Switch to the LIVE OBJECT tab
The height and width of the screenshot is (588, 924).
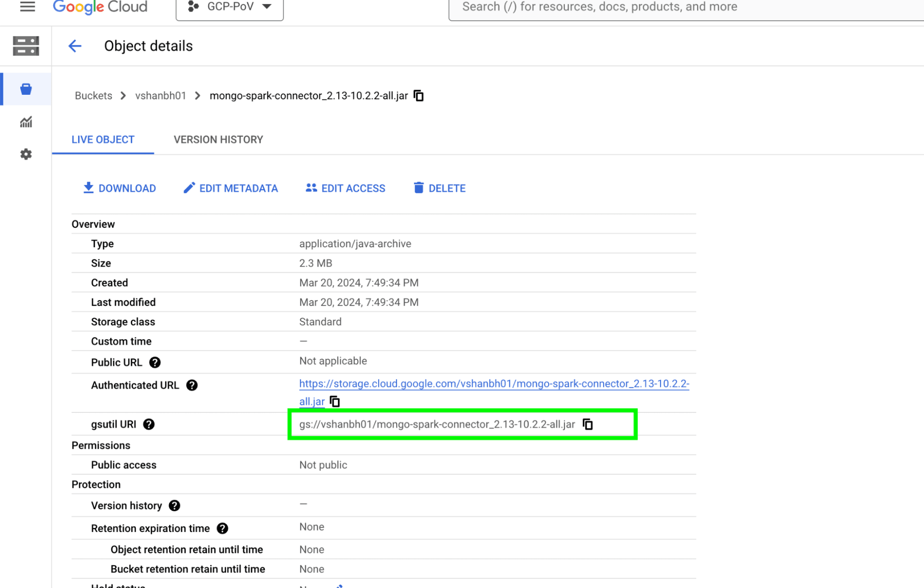[x=103, y=140]
